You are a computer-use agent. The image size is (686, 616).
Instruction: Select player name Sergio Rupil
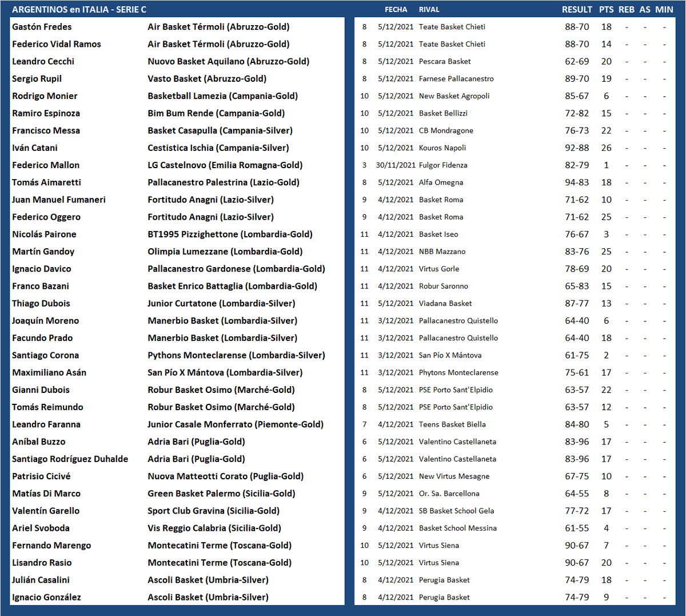[x=37, y=79]
